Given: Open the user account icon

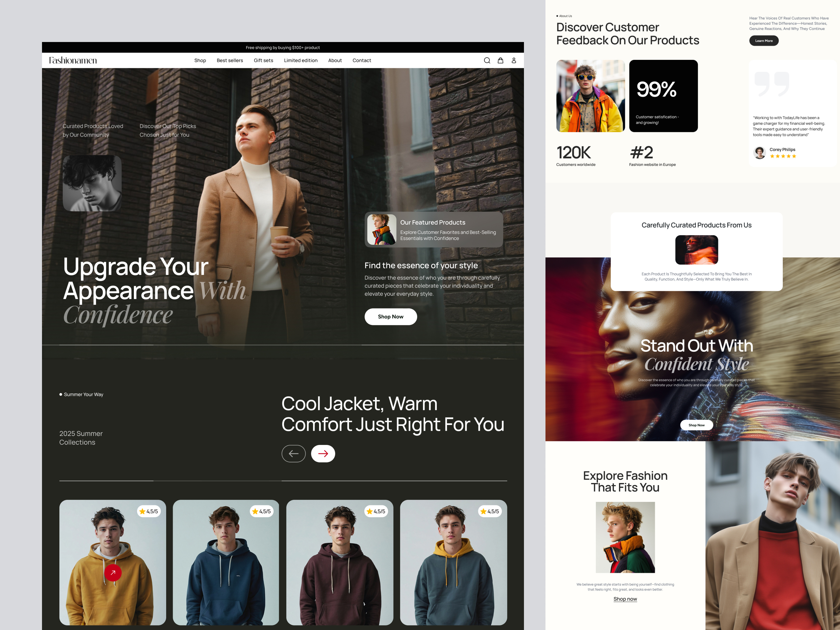Looking at the screenshot, I should tap(514, 60).
